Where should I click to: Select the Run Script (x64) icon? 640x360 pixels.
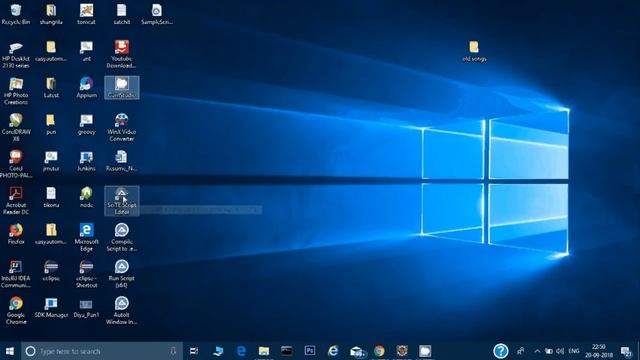tap(121, 274)
